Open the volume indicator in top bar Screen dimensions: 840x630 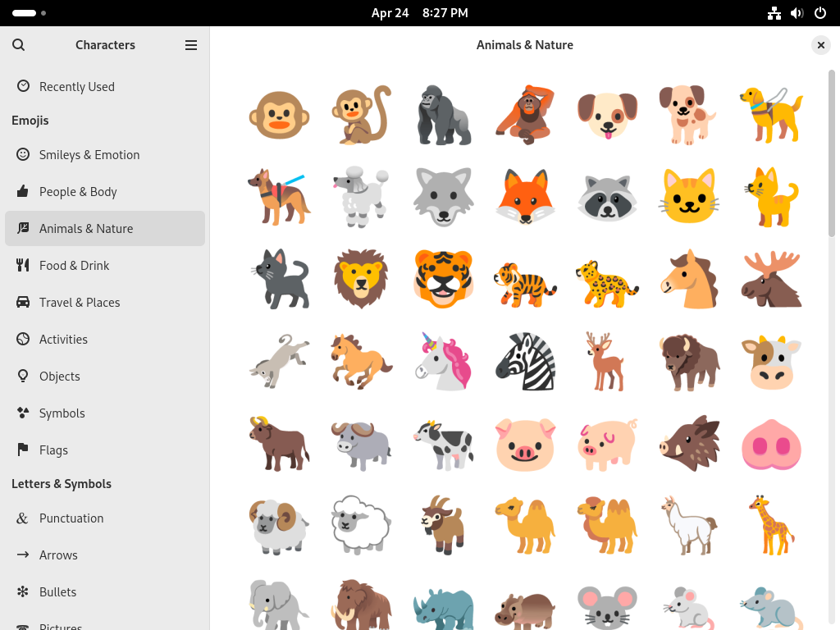pyautogui.click(x=797, y=13)
